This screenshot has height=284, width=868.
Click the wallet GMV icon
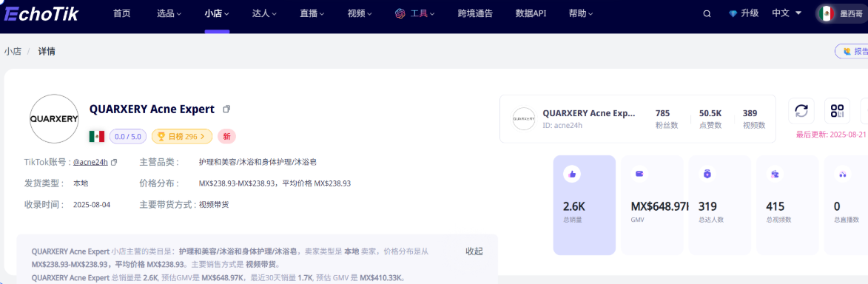(x=639, y=174)
